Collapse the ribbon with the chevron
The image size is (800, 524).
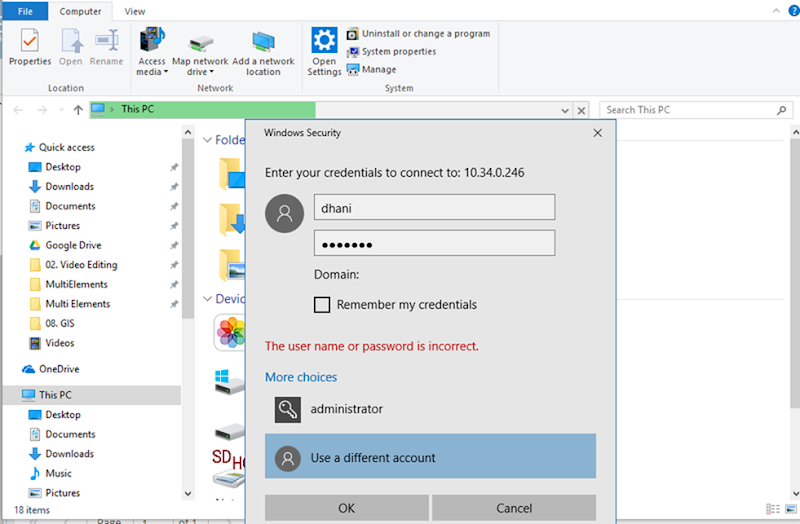(x=776, y=10)
